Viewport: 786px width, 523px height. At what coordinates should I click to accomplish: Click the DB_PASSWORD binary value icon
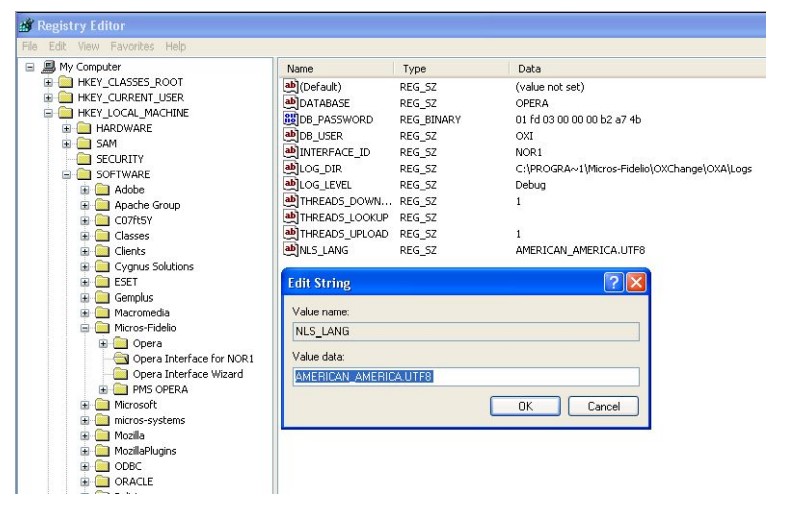click(x=291, y=120)
